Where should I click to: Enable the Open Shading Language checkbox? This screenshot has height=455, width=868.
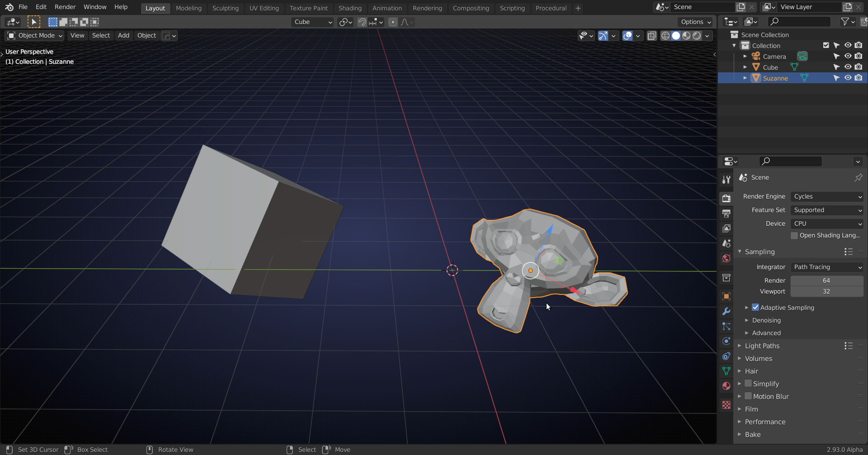coord(794,235)
